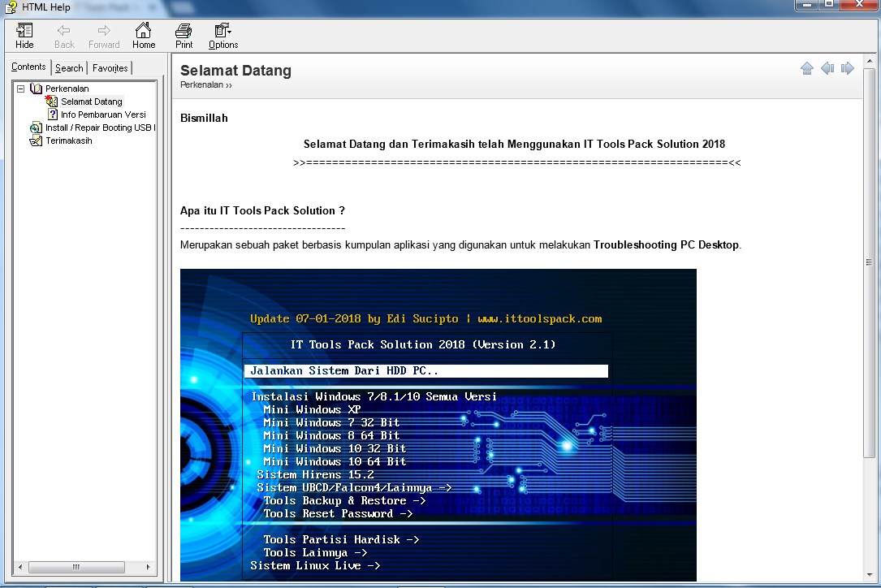The height and width of the screenshot is (588, 881).
Task: Click 'Apa itu IT Tools Pack Solution ?' heading
Action: click(x=262, y=211)
